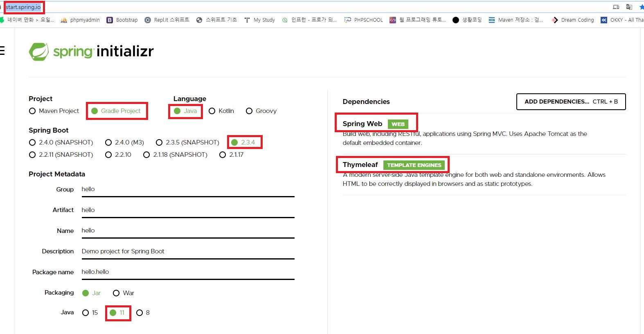Select Maven Project radio option

54,111
